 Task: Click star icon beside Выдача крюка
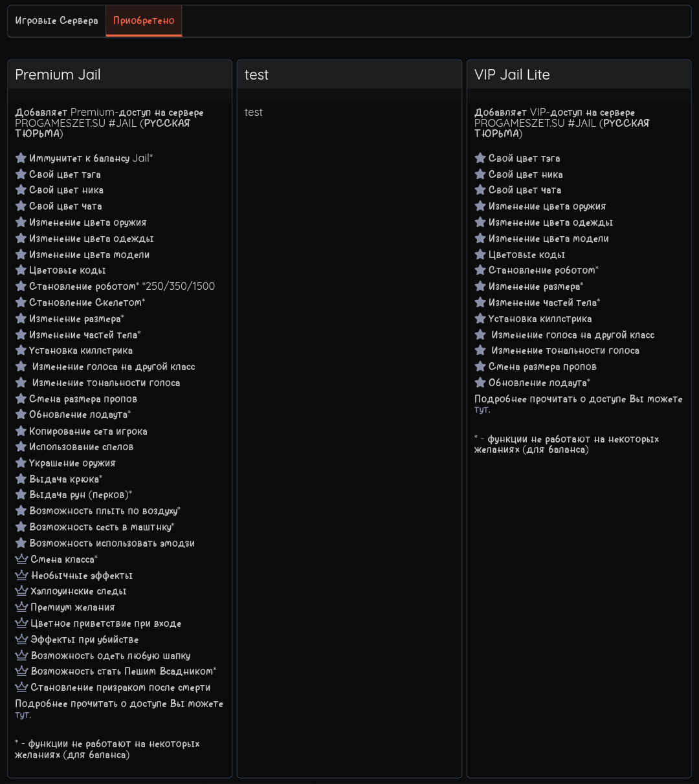[x=21, y=479]
